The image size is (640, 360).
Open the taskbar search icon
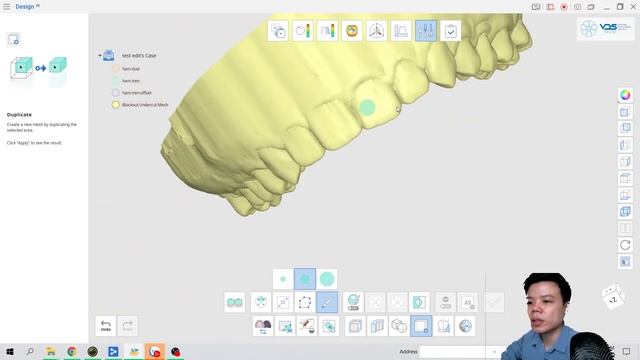(30, 351)
